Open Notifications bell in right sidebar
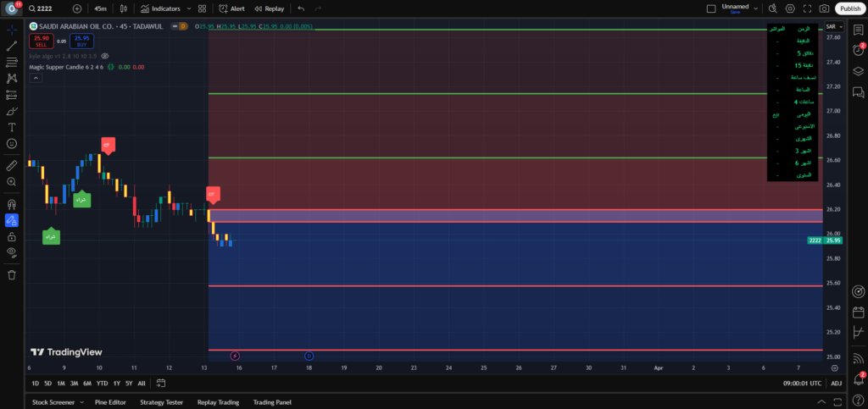Image resolution: width=868 pixels, height=409 pixels. pyautogui.click(x=858, y=379)
